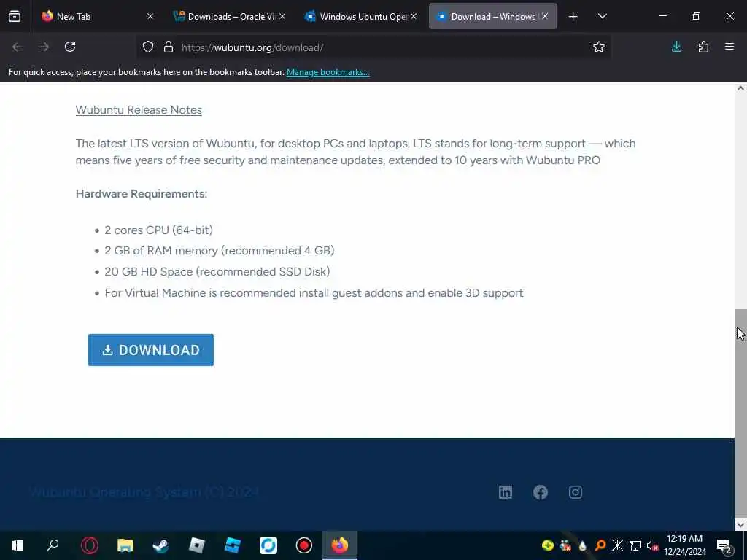Click the water drop tray icon

(x=583, y=545)
